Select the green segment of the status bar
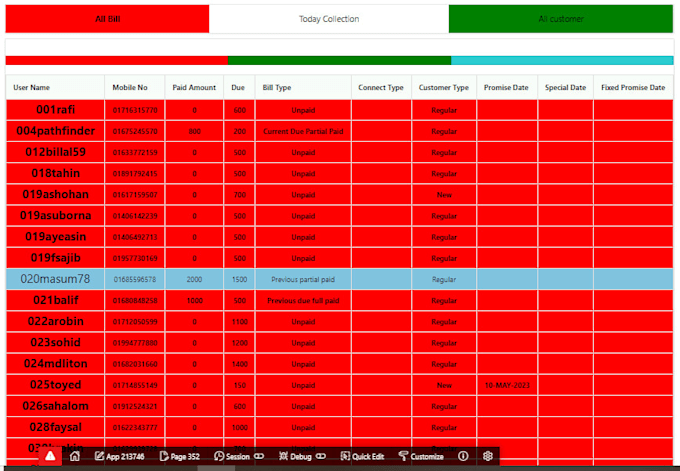Viewport: 680px width, 471px height. (339, 60)
